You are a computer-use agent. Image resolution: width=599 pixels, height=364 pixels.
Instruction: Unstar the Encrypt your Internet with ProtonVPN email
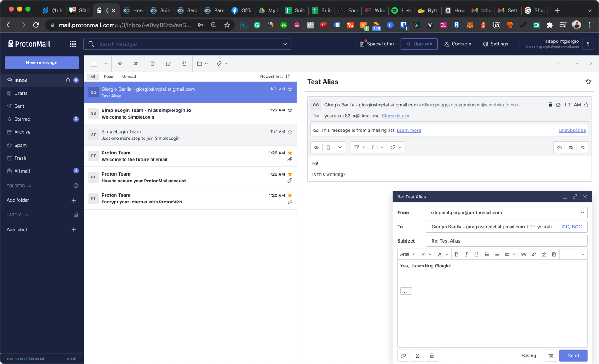(x=290, y=195)
